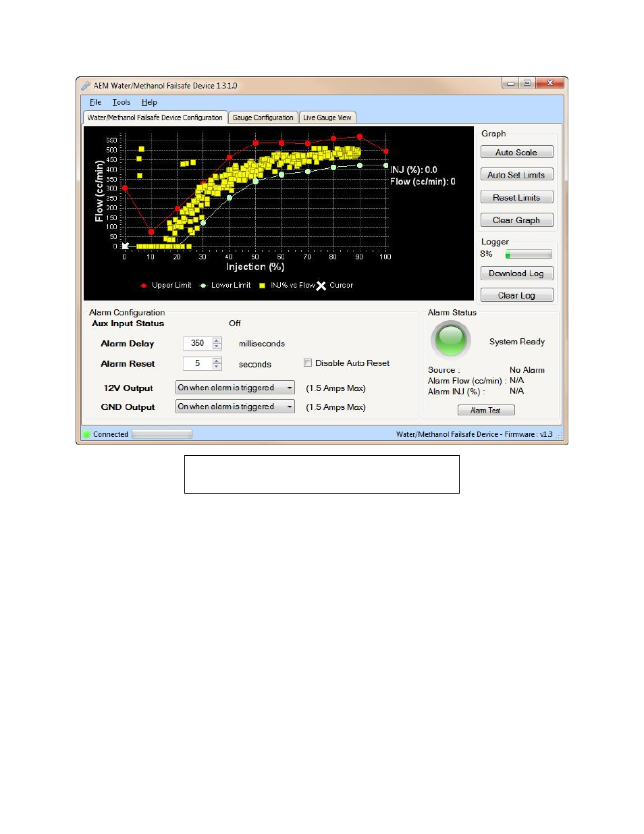This screenshot has height=834, width=644.
Task: Click the Auto Scale button
Action: 516,153
